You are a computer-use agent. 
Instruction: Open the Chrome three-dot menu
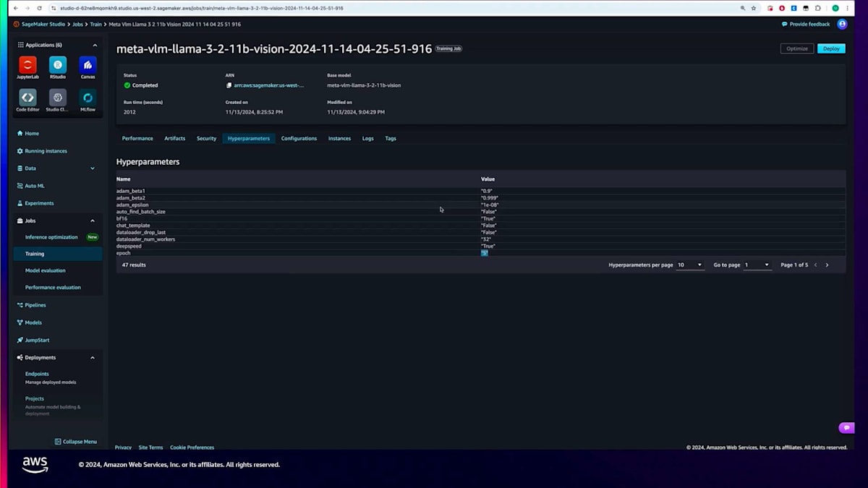click(x=848, y=8)
